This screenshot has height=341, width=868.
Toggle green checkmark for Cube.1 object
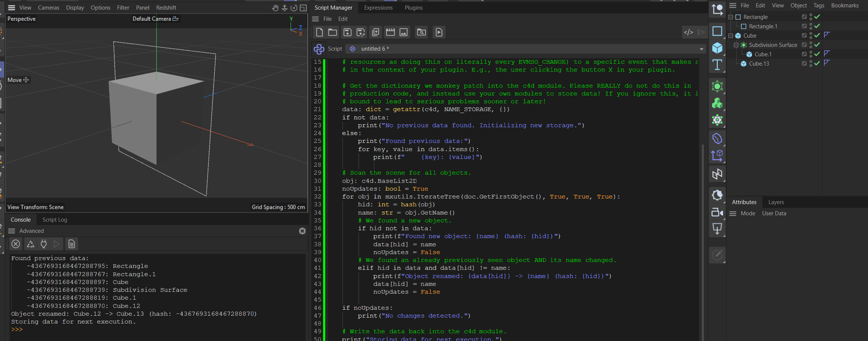coord(817,54)
